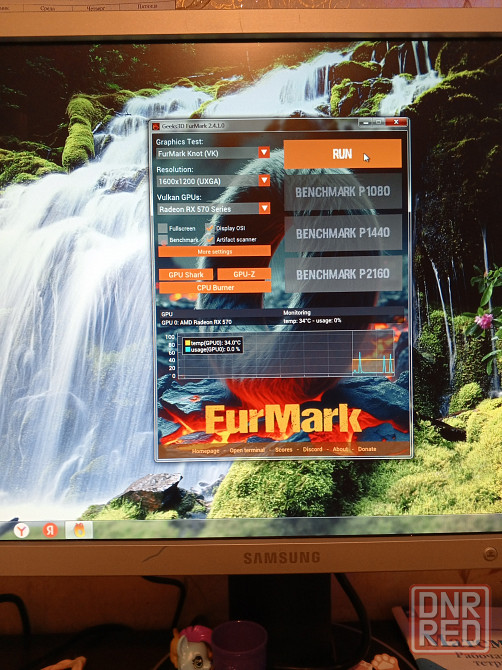Open the red Yandex icon in taskbar
Viewport: 502px width, 670px height.
coord(50,530)
